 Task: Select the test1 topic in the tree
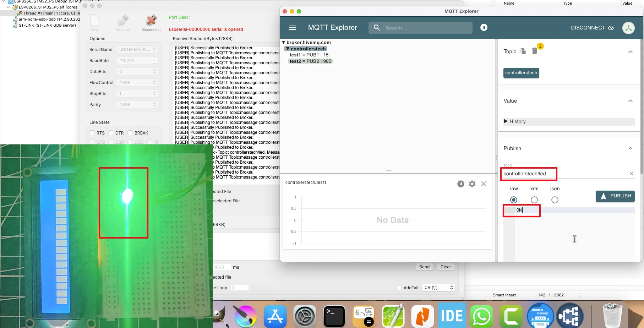tap(295, 55)
